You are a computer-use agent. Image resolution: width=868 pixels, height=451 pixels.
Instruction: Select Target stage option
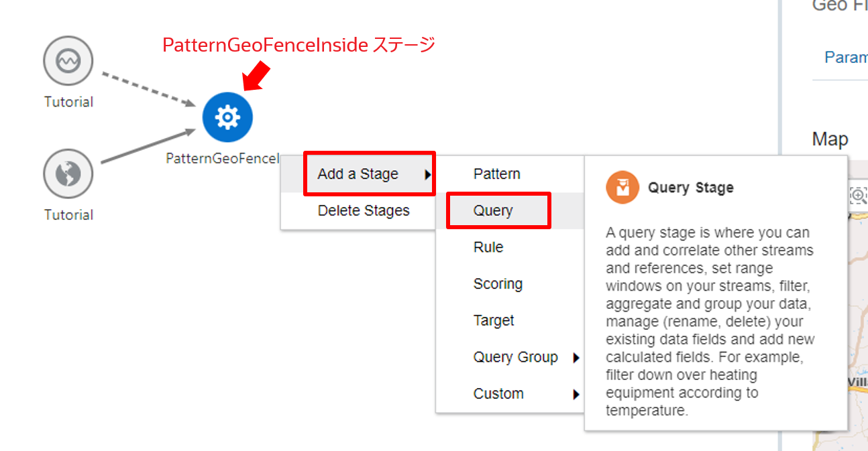tap(494, 320)
